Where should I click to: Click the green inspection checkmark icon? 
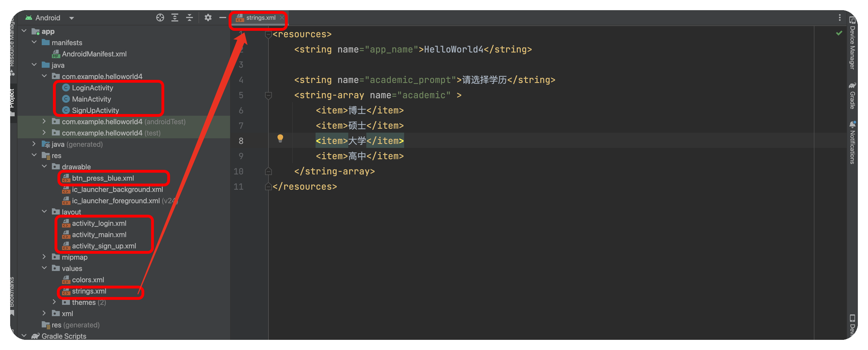pyautogui.click(x=839, y=33)
